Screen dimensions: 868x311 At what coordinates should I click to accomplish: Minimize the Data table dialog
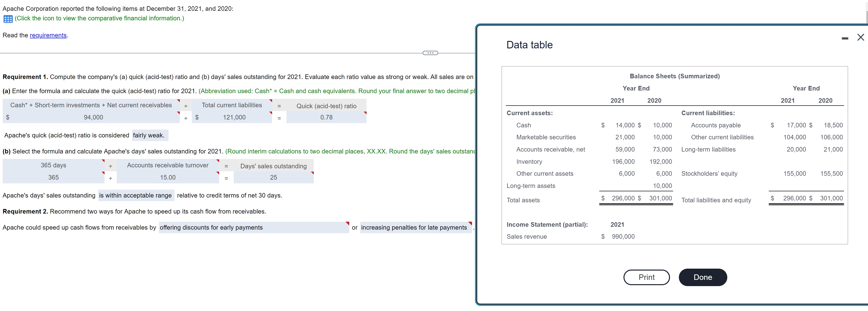tap(845, 38)
